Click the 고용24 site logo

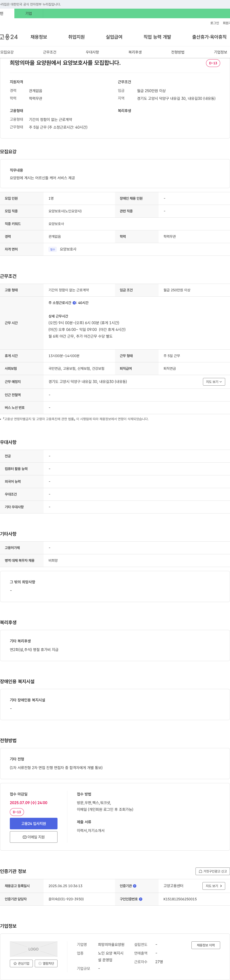[x=9, y=37]
